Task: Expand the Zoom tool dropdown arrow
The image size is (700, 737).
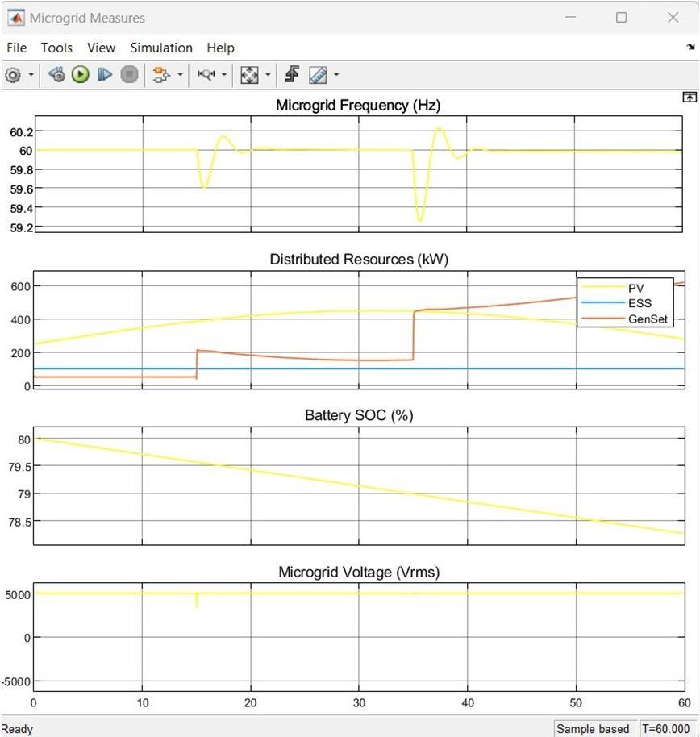Action: click(x=224, y=75)
